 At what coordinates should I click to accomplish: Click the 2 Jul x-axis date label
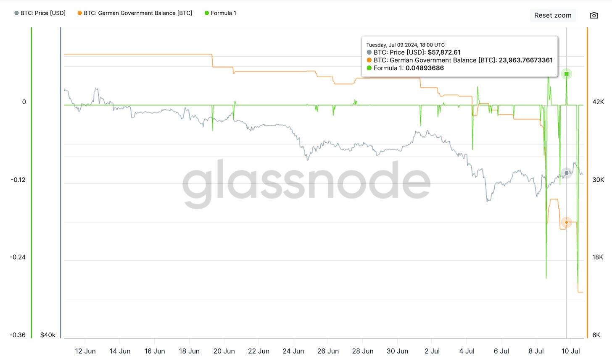pos(432,351)
